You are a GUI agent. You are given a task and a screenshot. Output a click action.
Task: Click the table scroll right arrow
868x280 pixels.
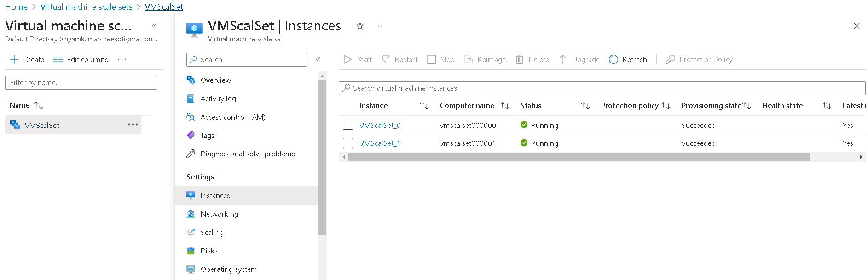pos(861,157)
